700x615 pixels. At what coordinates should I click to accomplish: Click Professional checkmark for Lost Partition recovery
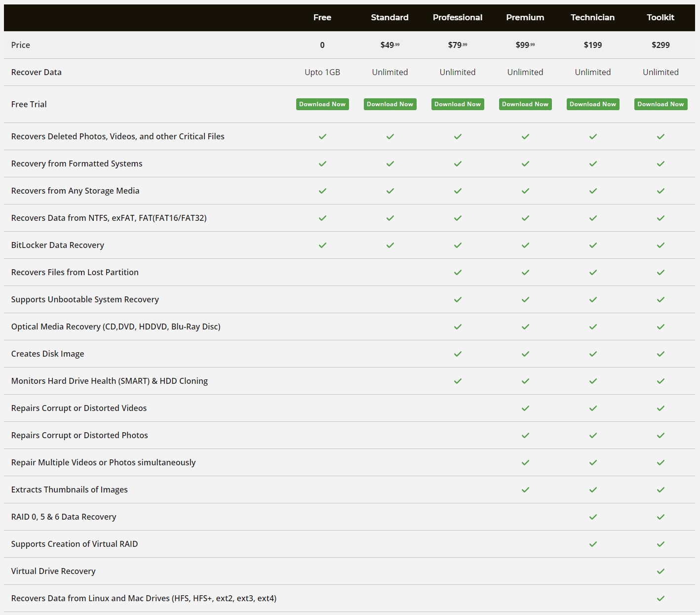point(458,272)
